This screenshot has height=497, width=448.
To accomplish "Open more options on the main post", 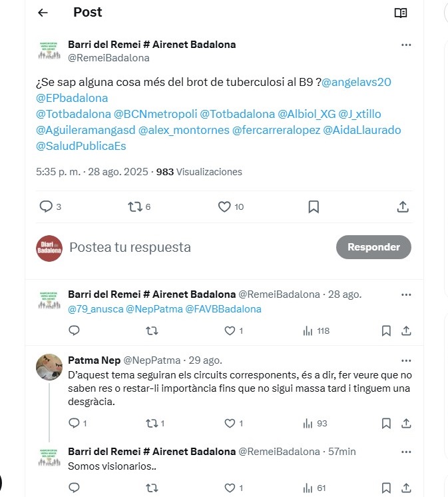I will (406, 45).
